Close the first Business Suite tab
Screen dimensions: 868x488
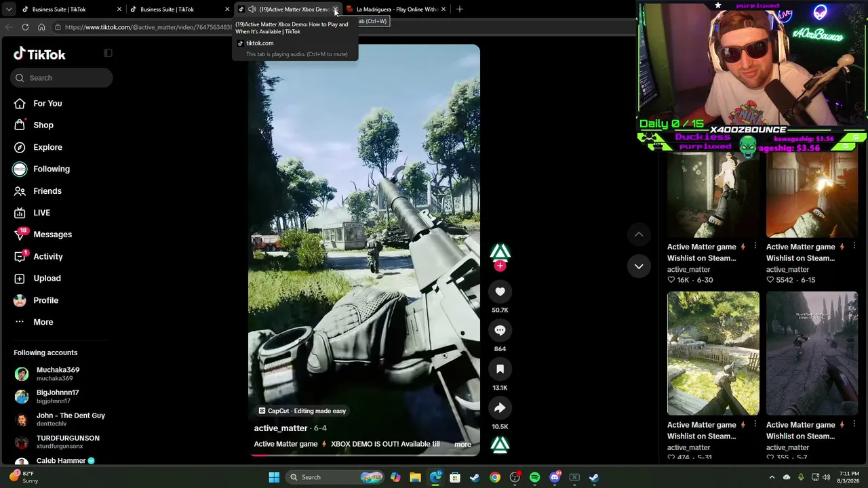[119, 9]
